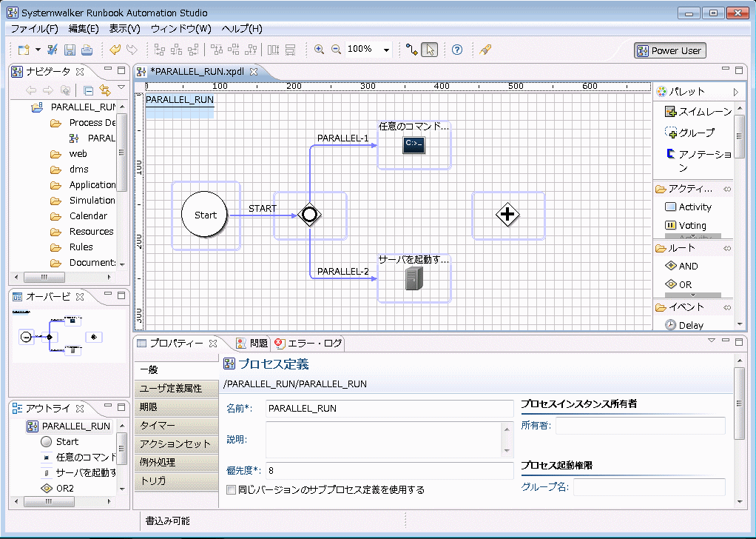This screenshot has width=756, height=539.
Task: Click the pin/brush toolbar icon
Action: coord(485,50)
